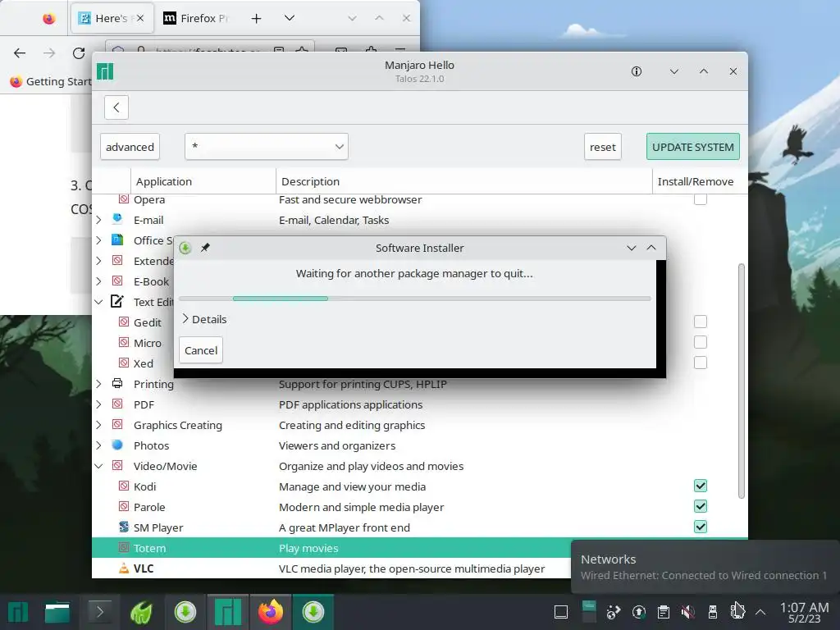Open the filter combo box showing asterisk
Viewport: 840px width, 630px height.
[x=267, y=146]
